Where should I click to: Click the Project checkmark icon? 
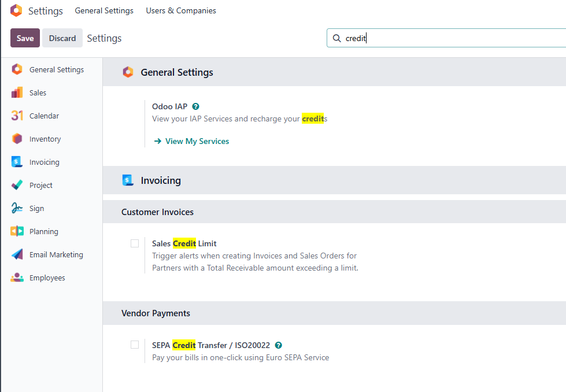17,185
